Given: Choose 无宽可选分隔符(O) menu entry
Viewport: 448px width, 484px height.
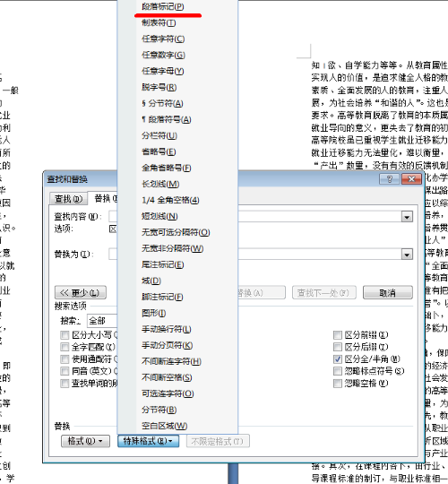Looking at the screenshot, I should click(x=176, y=232).
